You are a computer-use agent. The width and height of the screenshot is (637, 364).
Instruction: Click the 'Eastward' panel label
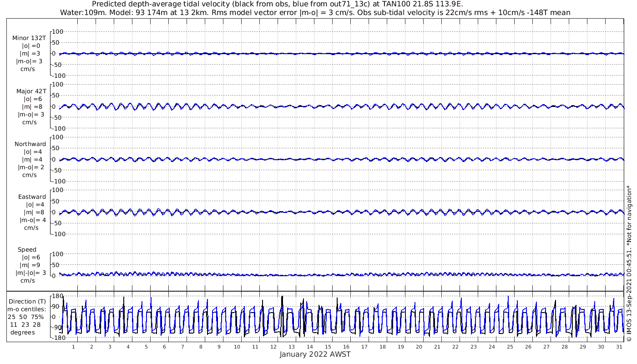(32, 197)
